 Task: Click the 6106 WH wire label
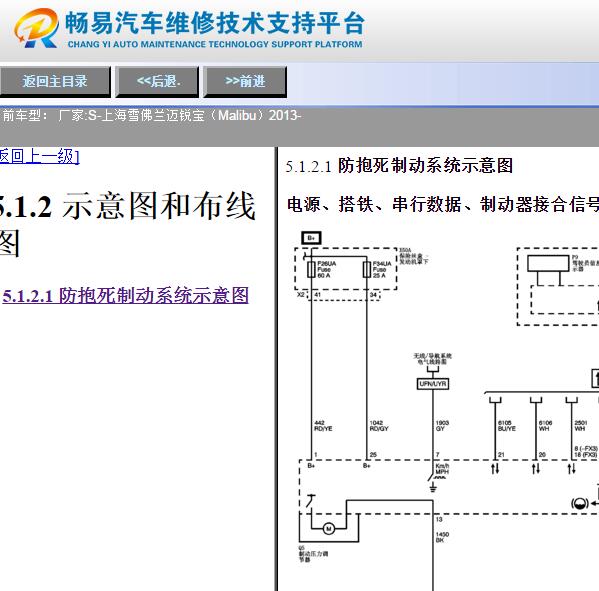pos(546,426)
